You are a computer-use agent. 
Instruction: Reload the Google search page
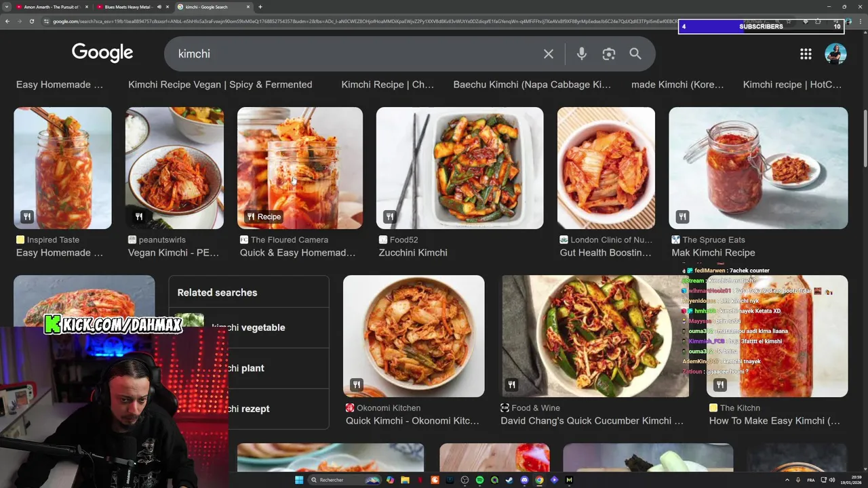click(x=31, y=21)
